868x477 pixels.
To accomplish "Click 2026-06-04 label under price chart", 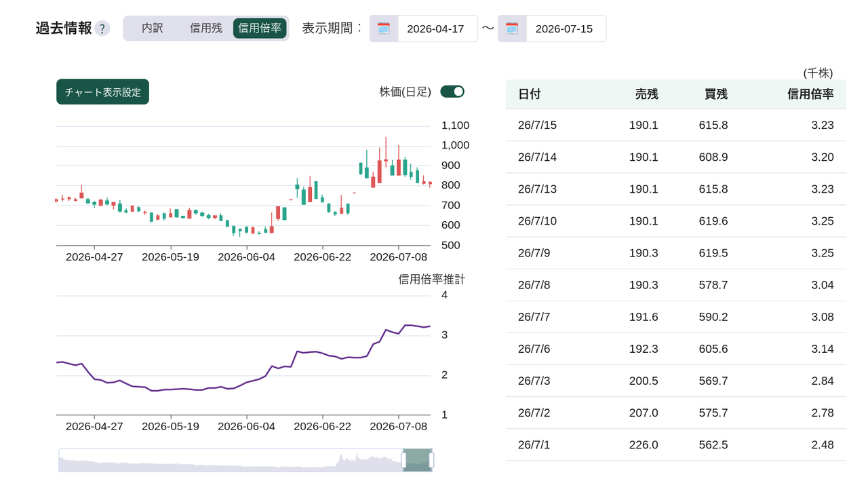I will click(247, 257).
